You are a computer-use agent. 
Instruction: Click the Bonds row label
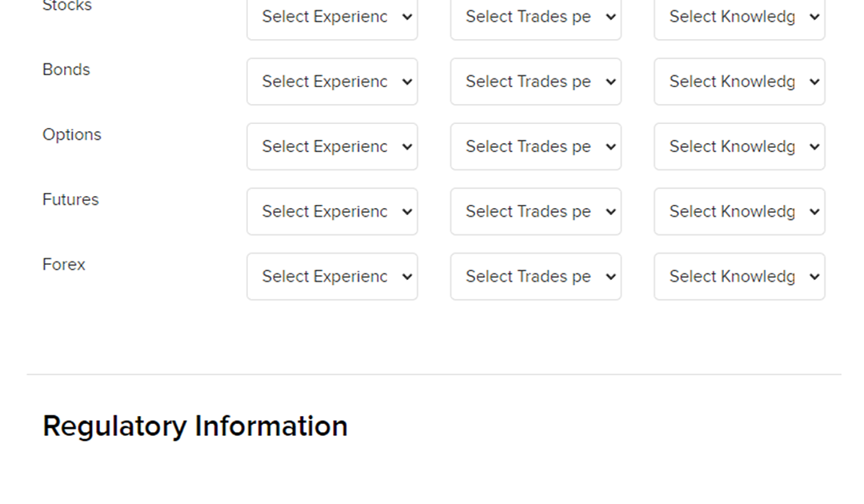click(x=66, y=70)
